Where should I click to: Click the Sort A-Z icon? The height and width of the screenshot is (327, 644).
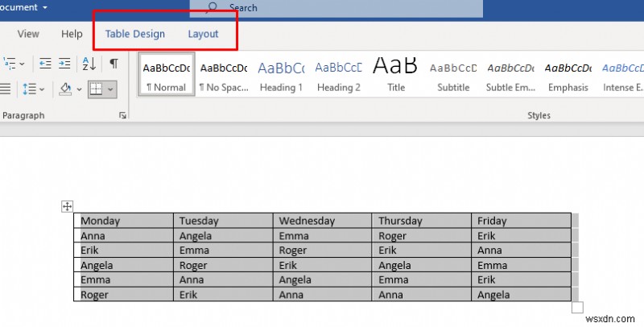pos(89,64)
